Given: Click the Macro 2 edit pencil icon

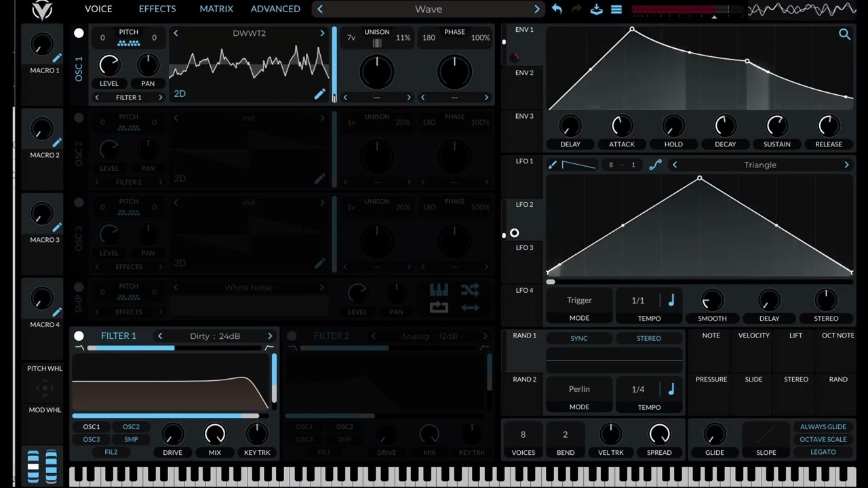Looking at the screenshot, I should click(57, 143).
